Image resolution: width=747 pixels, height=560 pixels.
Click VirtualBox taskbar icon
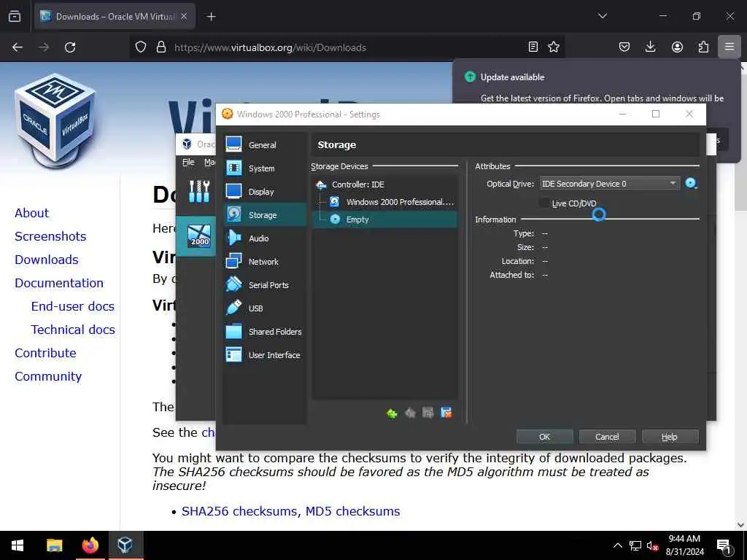125,545
